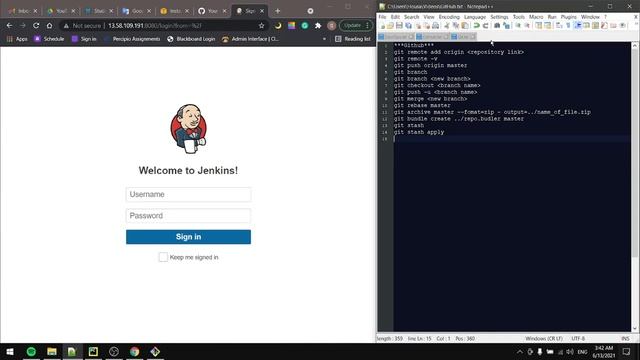Click the Password input field
This screenshot has width=640, height=360.
tap(188, 216)
